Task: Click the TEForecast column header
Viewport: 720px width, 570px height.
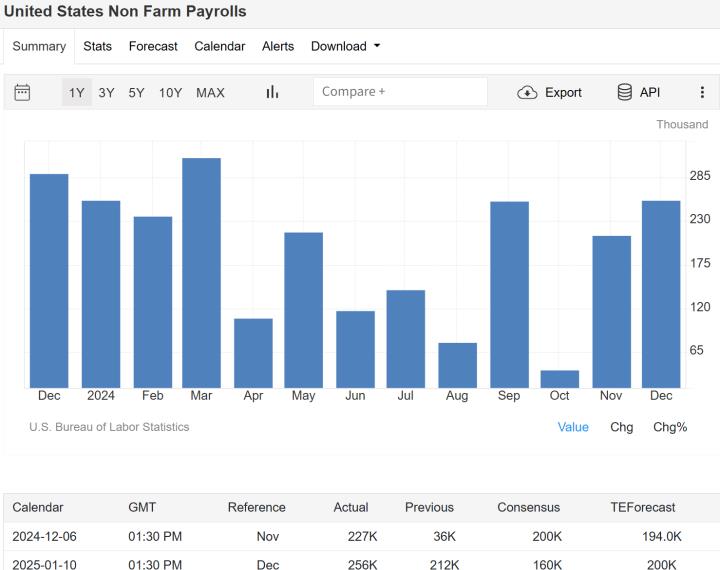Action: click(x=642, y=508)
